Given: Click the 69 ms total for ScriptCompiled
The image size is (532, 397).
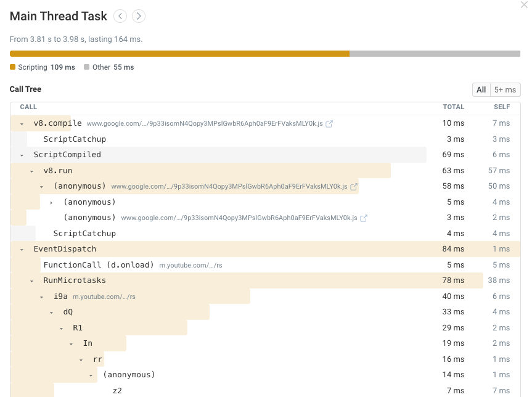Looking at the screenshot, I should [x=453, y=155].
